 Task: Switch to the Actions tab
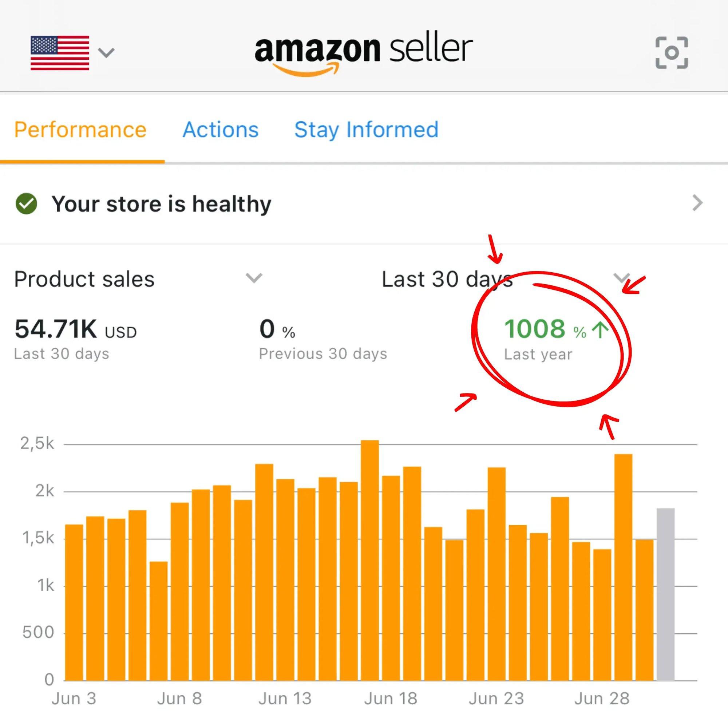pos(221,130)
